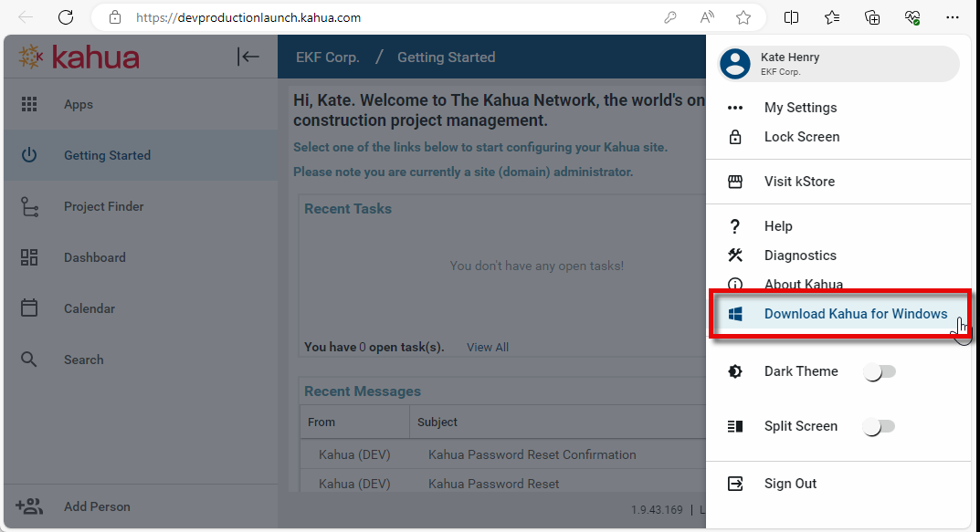The image size is (980, 532).
Task: Click the View All tasks link
Action: tap(488, 347)
